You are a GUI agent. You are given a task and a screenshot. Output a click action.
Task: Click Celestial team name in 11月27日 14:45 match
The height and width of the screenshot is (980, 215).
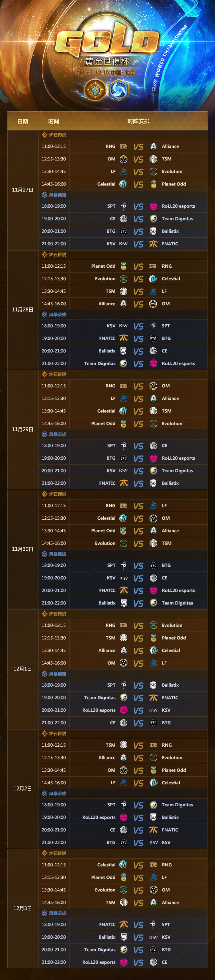click(106, 184)
